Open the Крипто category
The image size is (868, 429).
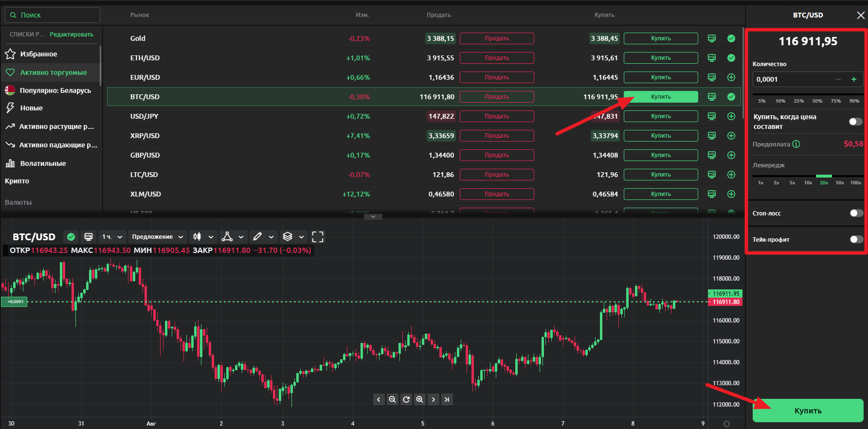click(17, 181)
